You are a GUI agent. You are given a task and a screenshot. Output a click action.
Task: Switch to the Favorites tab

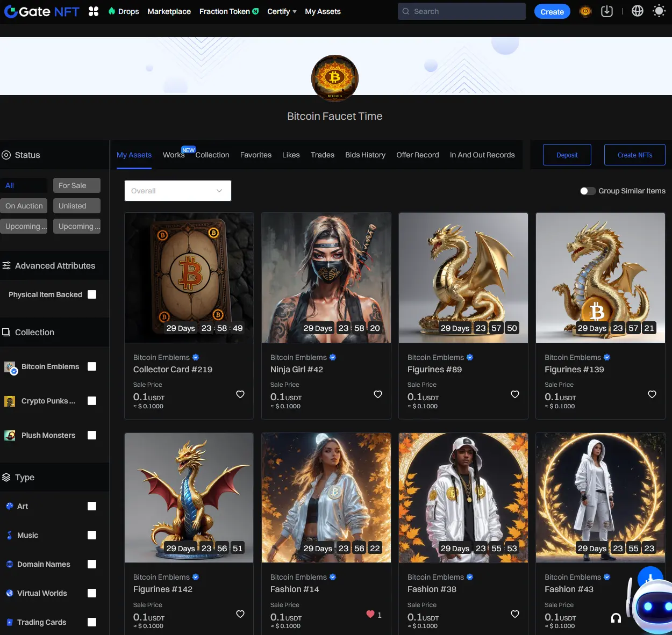pos(256,155)
